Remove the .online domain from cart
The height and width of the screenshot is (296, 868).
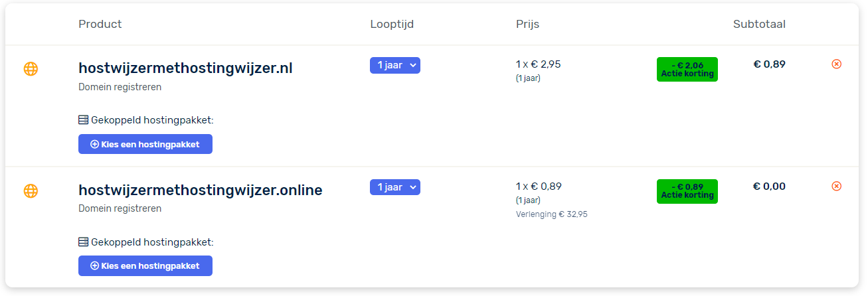pyautogui.click(x=836, y=186)
